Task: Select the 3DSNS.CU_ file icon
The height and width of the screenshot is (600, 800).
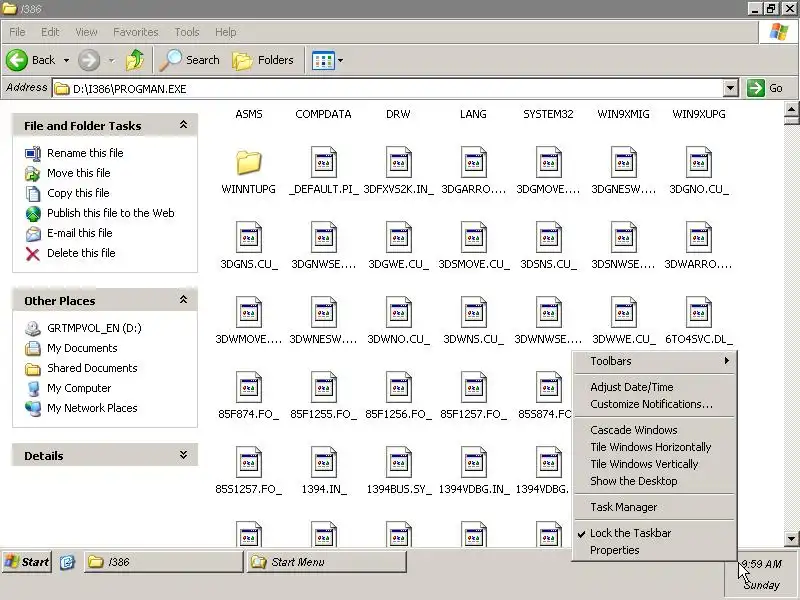Action: pyautogui.click(x=548, y=237)
